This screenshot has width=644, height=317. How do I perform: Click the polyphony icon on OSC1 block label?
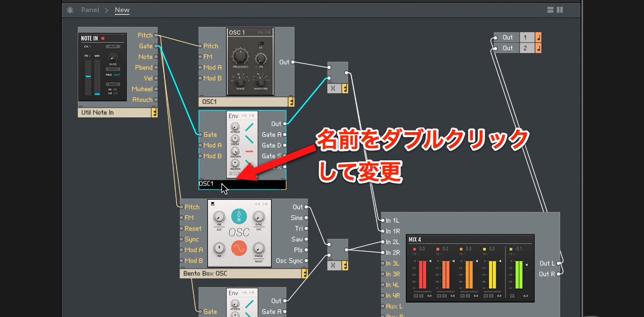[291, 101]
